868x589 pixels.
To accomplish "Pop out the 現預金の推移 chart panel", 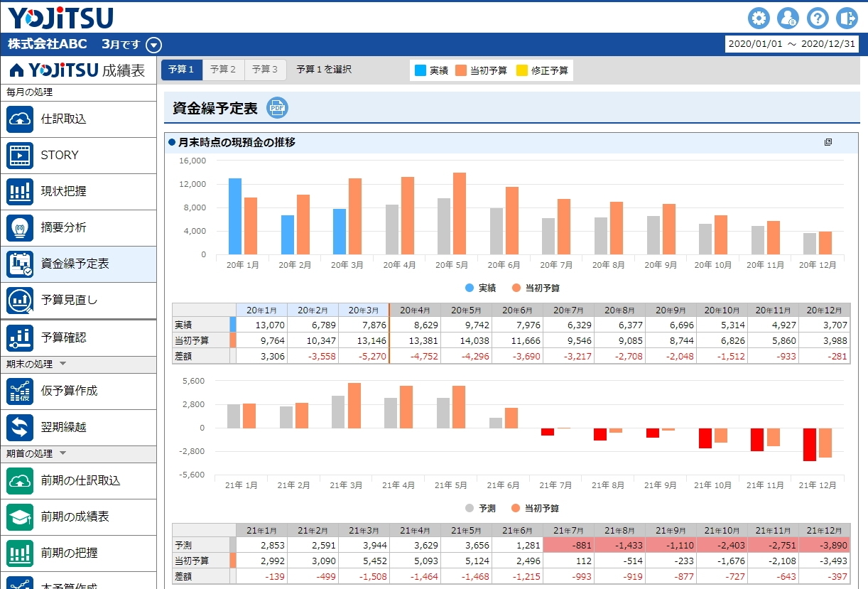I will pos(828,142).
